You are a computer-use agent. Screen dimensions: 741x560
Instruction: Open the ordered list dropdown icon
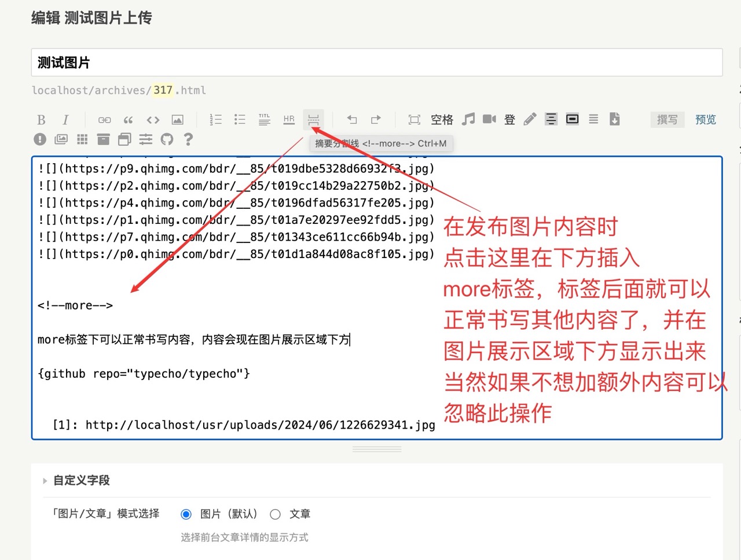tap(215, 119)
